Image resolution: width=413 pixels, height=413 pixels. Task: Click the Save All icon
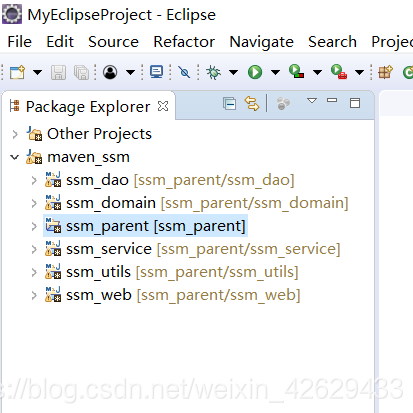pyautogui.click(x=81, y=72)
